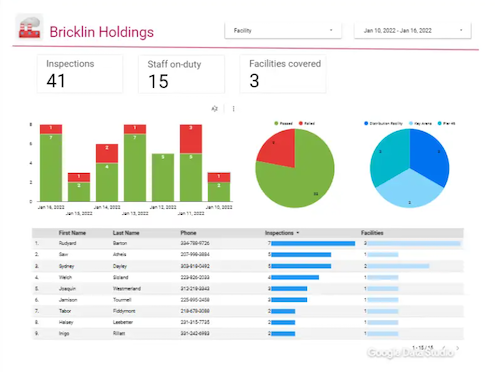Expand the date range dropdown arrow

461,30
